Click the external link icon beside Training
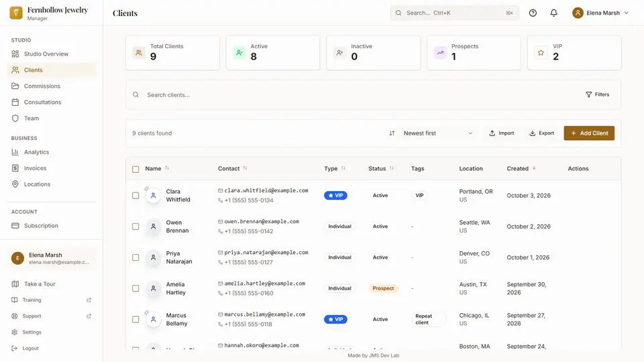This screenshot has height=362, width=644. pyautogui.click(x=89, y=300)
